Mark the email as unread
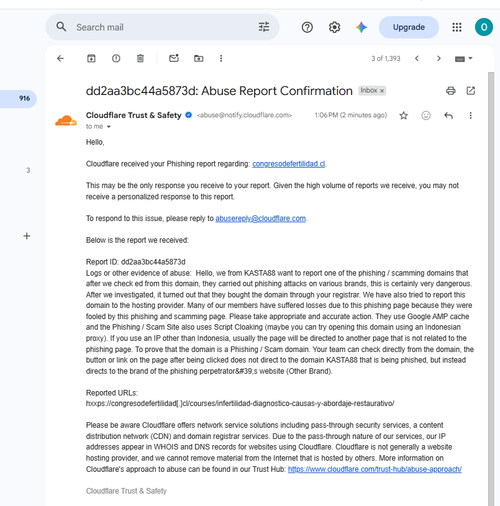 pyautogui.click(x=174, y=58)
